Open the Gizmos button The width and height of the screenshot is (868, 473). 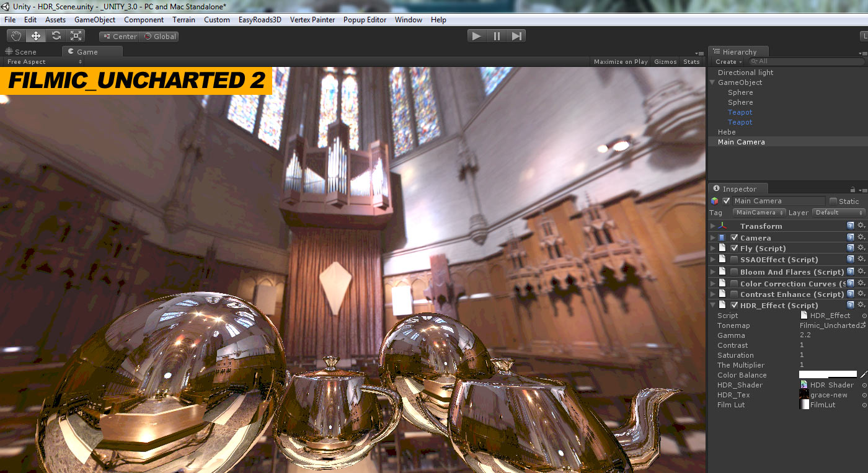[x=665, y=61]
